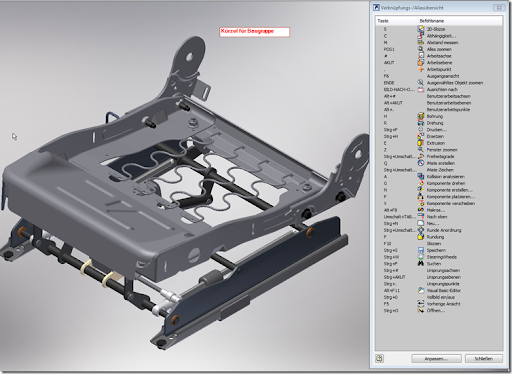Image resolution: width=512 pixels, height=374 pixels.
Task: Select the 2D-Skizze command icon
Action: coord(421,29)
